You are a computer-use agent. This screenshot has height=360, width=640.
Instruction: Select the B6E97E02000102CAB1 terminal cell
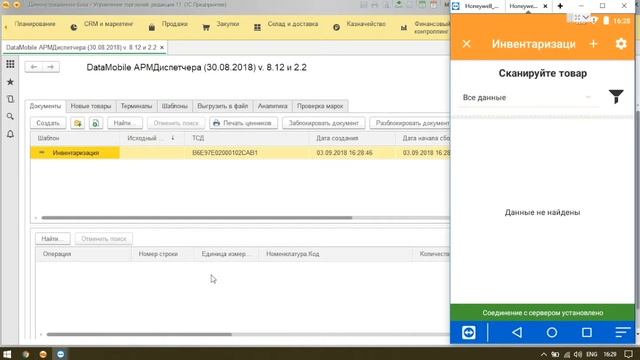(247, 153)
